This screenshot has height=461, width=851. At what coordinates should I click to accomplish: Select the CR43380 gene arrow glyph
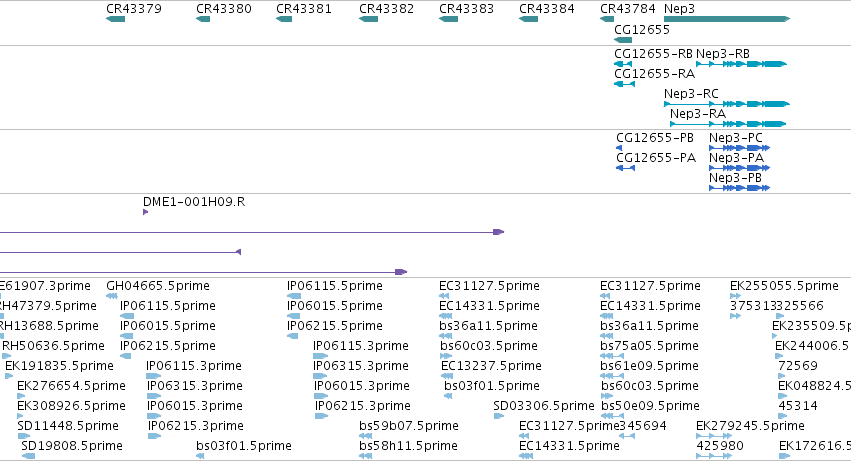(203, 19)
